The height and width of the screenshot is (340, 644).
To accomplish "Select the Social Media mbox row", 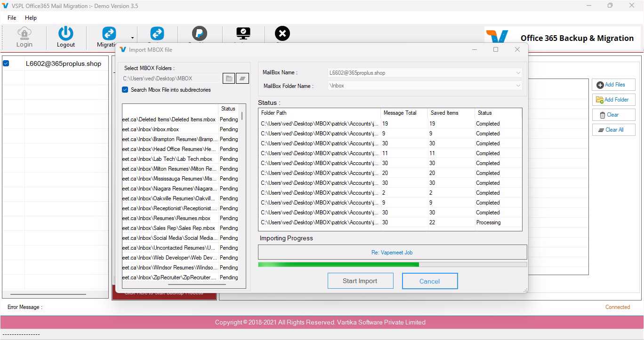I will (x=181, y=238).
